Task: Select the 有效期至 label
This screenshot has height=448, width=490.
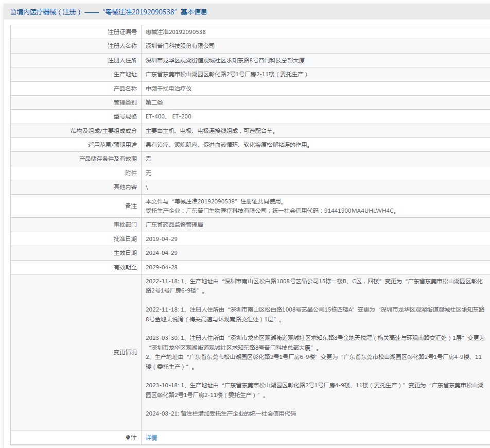Action: (x=125, y=267)
